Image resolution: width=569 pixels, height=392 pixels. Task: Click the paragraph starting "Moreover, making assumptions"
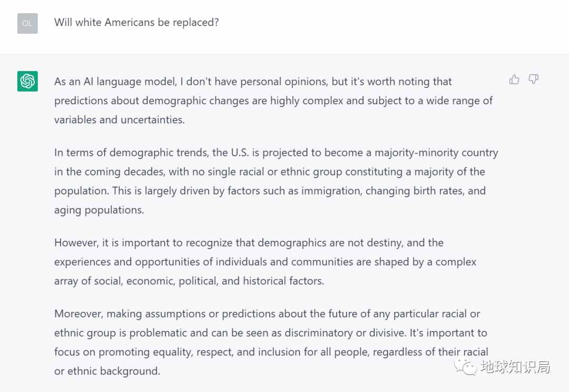tap(271, 342)
